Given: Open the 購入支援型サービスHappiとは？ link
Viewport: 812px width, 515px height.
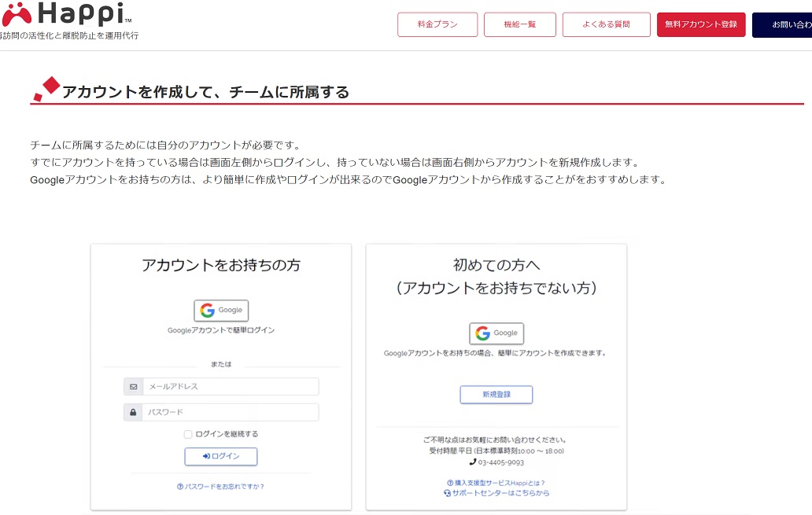Looking at the screenshot, I should (496, 483).
